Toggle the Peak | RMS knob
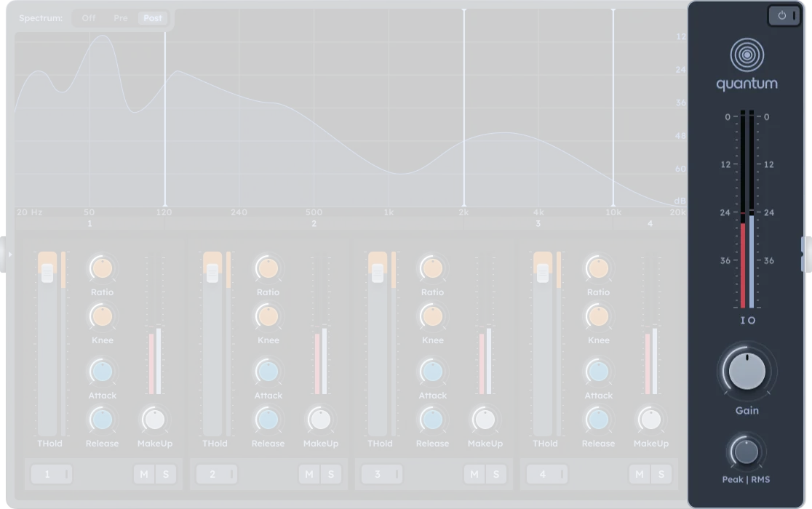 [x=747, y=452]
